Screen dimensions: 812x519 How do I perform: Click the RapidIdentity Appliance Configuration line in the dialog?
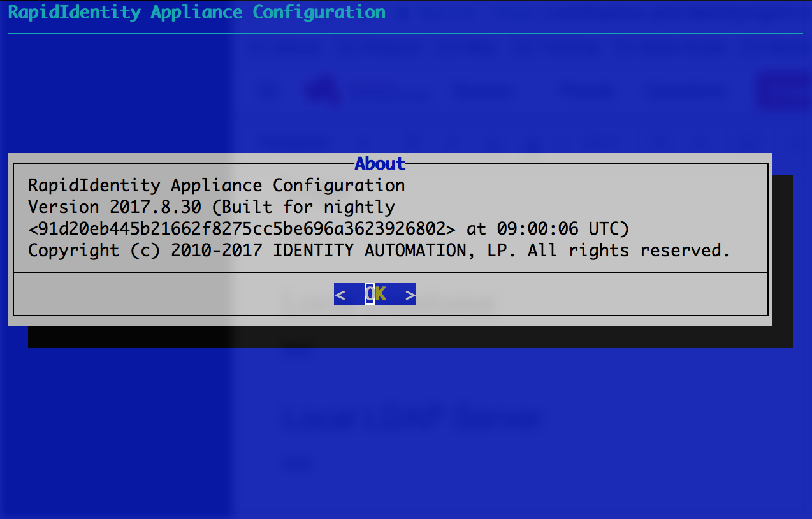217,186
